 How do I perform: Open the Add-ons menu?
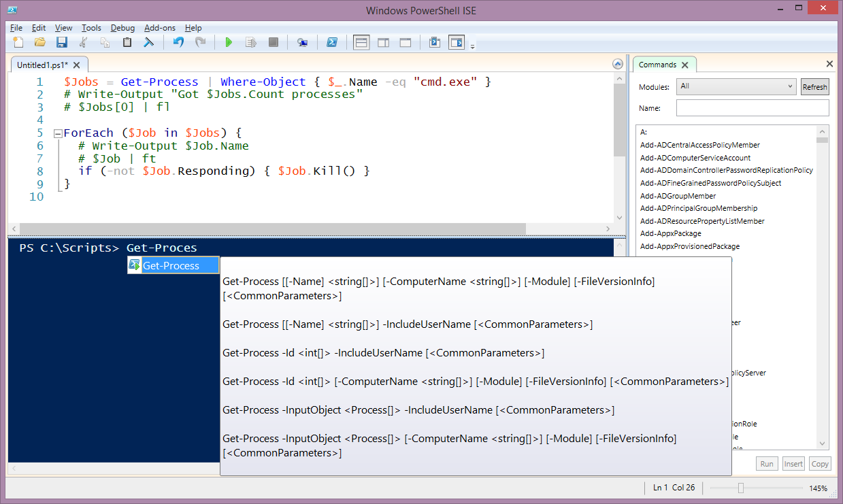pos(160,28)
